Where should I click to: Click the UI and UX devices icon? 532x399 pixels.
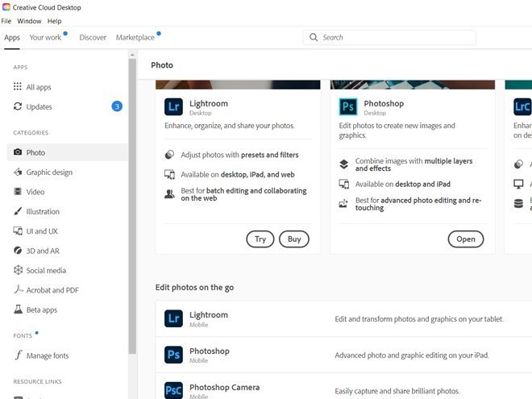click(18, 231)
